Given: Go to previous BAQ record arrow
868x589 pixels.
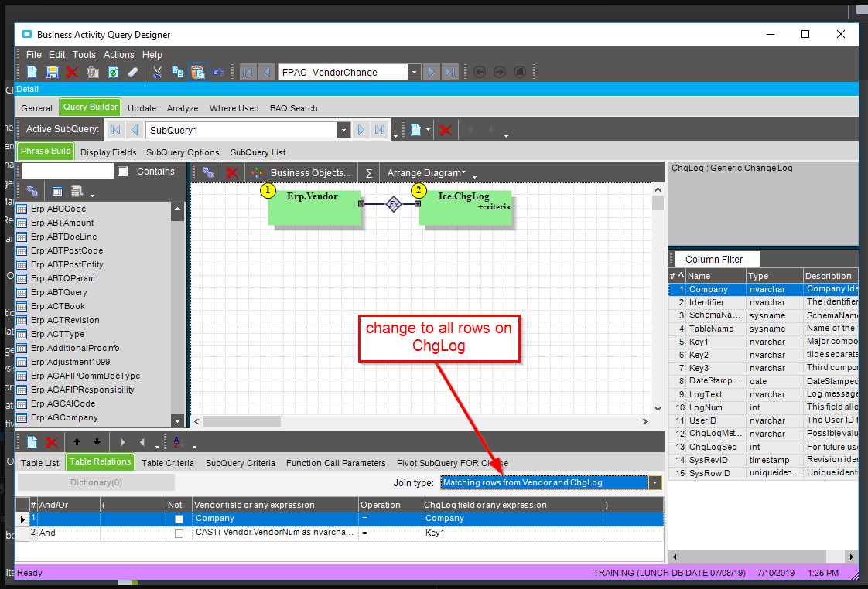Looking at the screenshot, I should pyautogui.click(x=267, y=72).
